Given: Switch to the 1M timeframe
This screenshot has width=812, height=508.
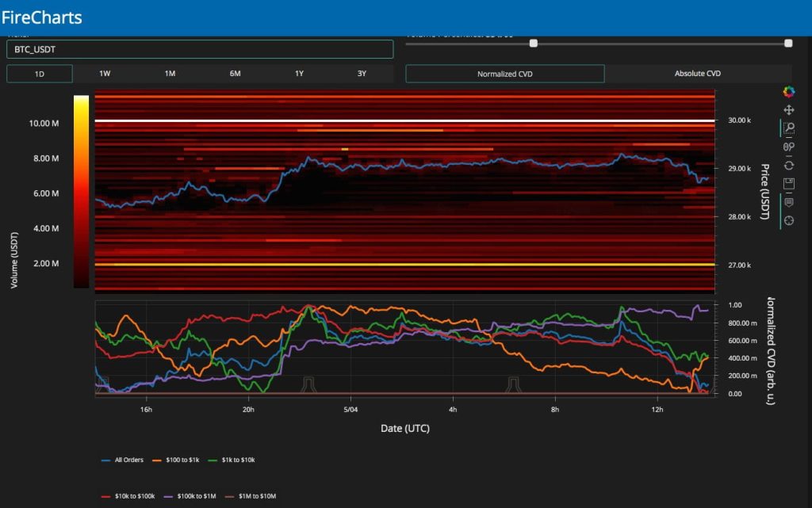Looking at the screenshot, I should coord(170,74).
